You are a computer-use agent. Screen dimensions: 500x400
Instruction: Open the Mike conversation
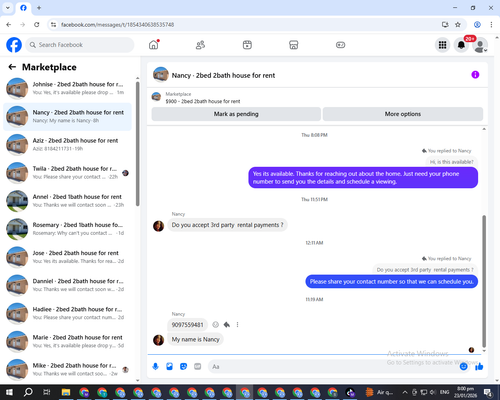click(67, 369)
